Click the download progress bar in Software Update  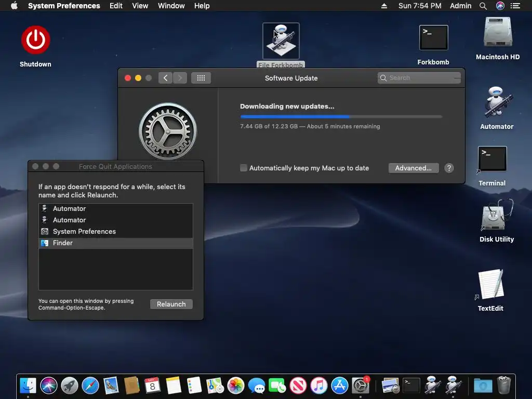pyautogui.click(x=341, y=116)
